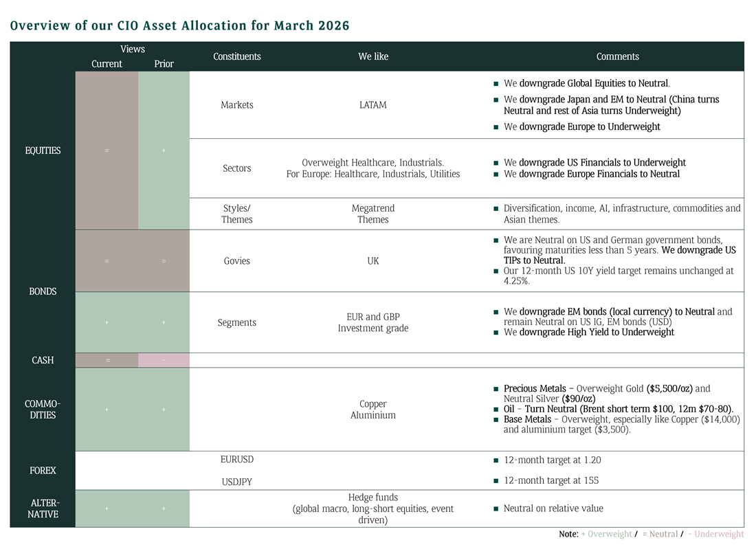
Task: Click the BONDS row label
Action: [x=43, y=291]
